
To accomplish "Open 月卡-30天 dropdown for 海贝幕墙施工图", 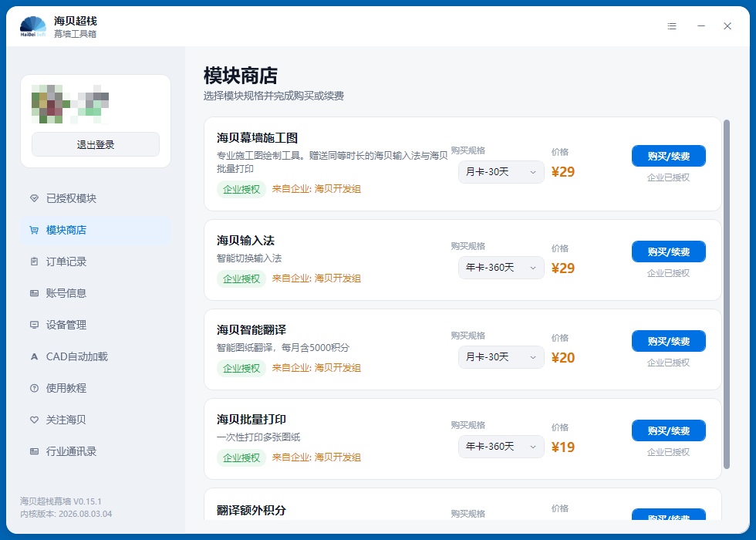I will click(501, 171).
